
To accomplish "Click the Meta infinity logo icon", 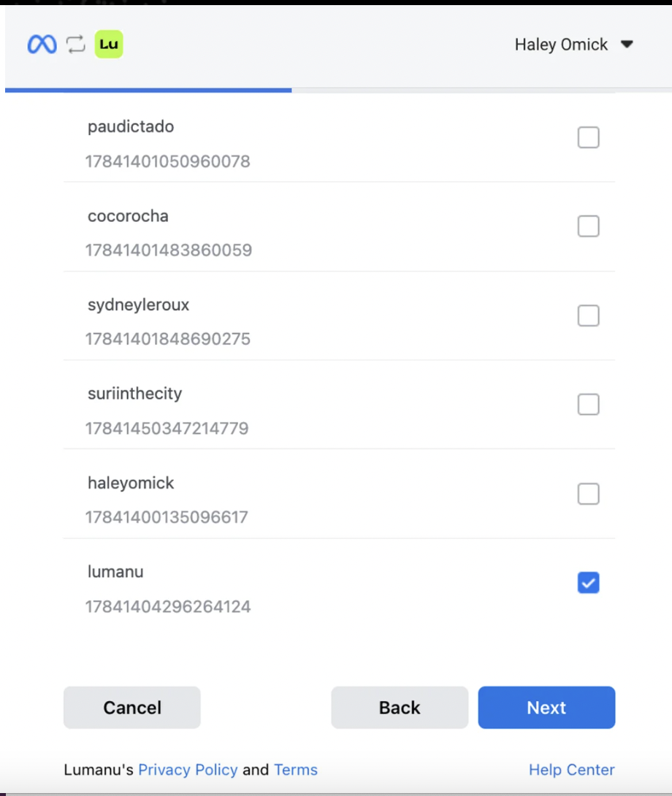I will [x=42, y=45].
